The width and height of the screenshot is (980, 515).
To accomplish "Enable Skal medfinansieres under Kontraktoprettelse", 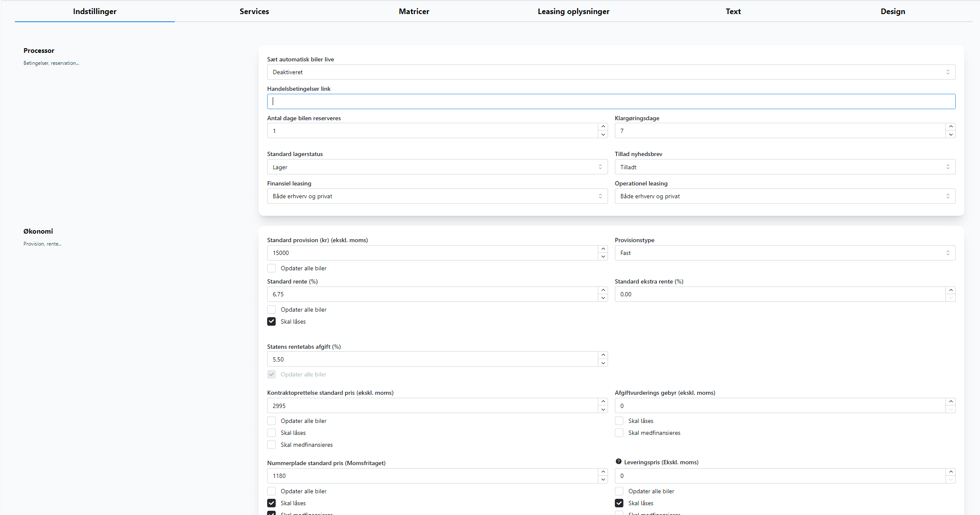I will [x=271, y=445].
